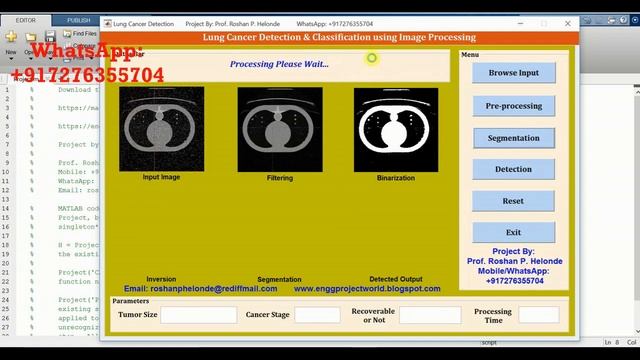The width and height of the screenshot is (640, 360).
Task: Expand the Open dropdown arrow in MATLAB
Action: (x=30, y=59)
